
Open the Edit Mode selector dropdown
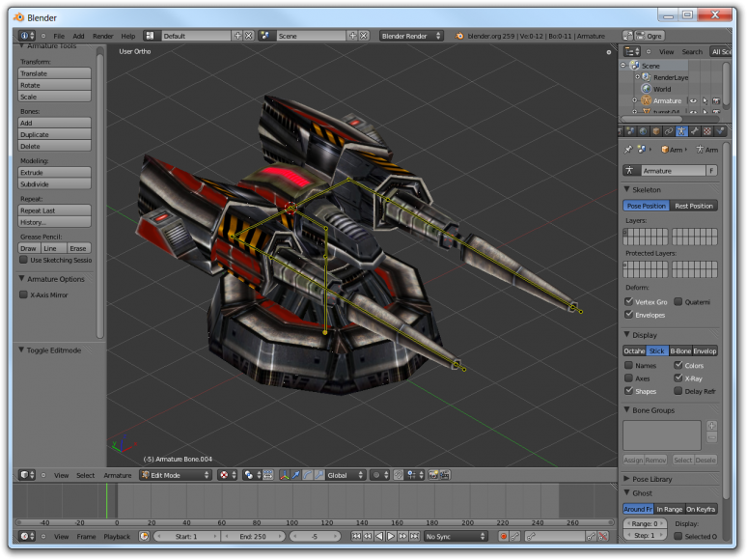(176, 475)
